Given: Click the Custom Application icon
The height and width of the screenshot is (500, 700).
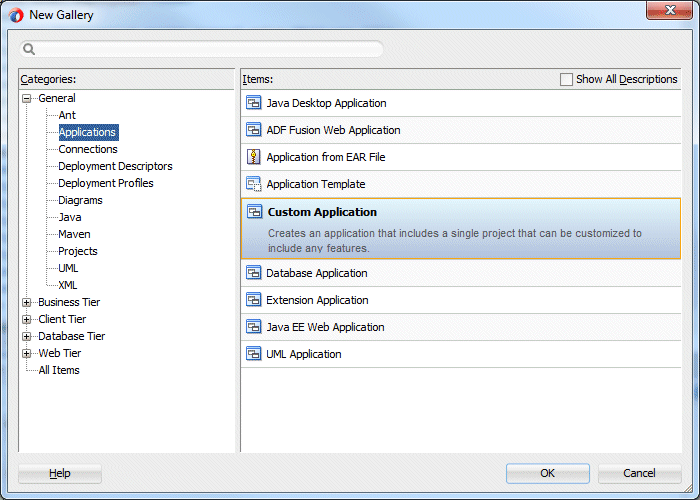Looking at the screenshot, I should pyautogui.click(x=254, y=212).
